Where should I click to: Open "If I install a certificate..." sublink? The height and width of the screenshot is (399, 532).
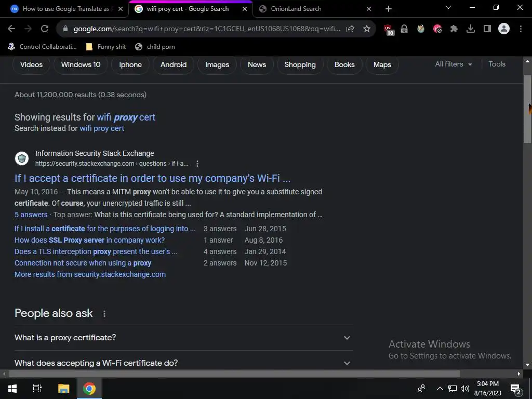(105, 229)
